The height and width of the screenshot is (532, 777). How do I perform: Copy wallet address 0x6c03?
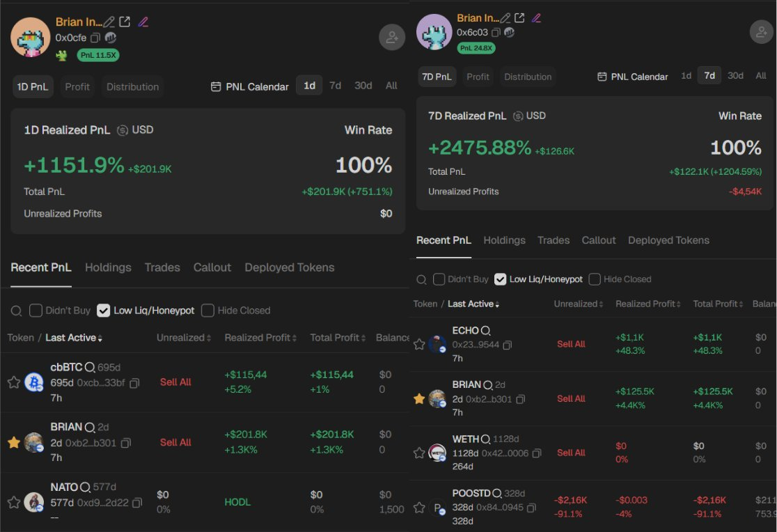coord(496,32)
